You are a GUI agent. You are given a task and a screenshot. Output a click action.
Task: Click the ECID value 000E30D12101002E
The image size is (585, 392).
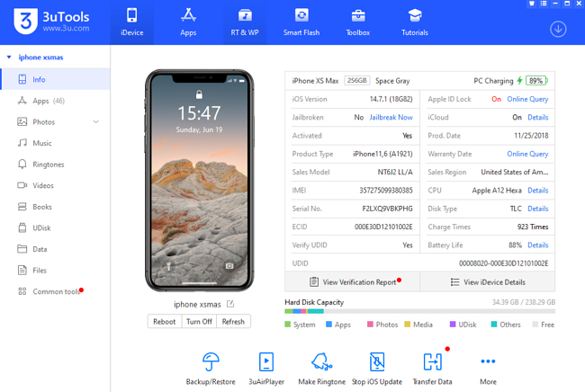coord(383,227)
